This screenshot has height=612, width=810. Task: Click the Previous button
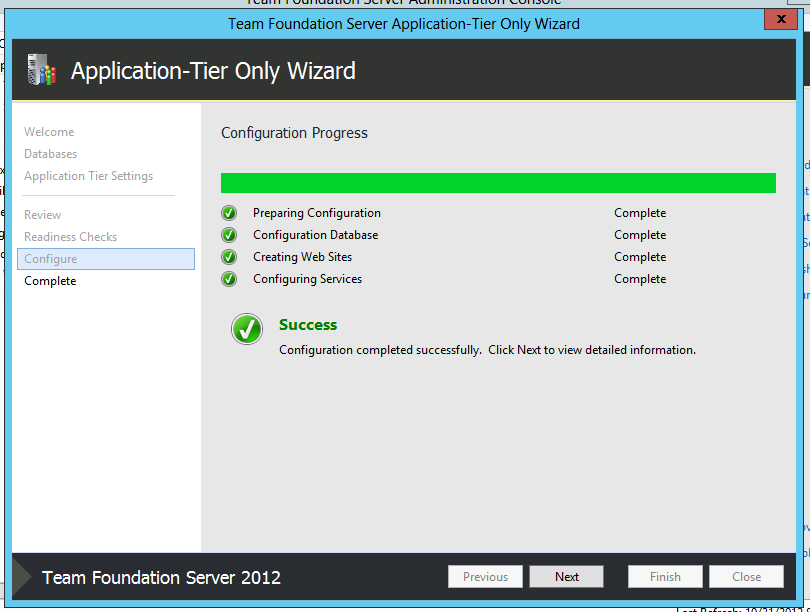pyautogui.click(x=485, y=576)
